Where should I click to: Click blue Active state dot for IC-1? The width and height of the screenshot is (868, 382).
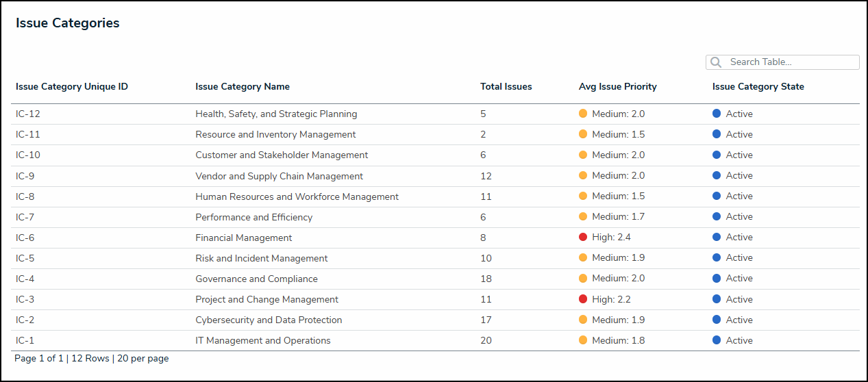coord(717,340)
